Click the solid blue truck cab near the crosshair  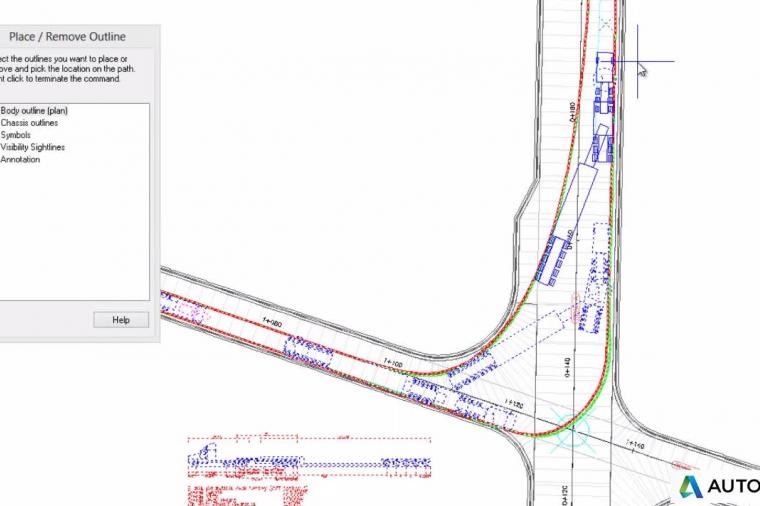pos(604,64)
